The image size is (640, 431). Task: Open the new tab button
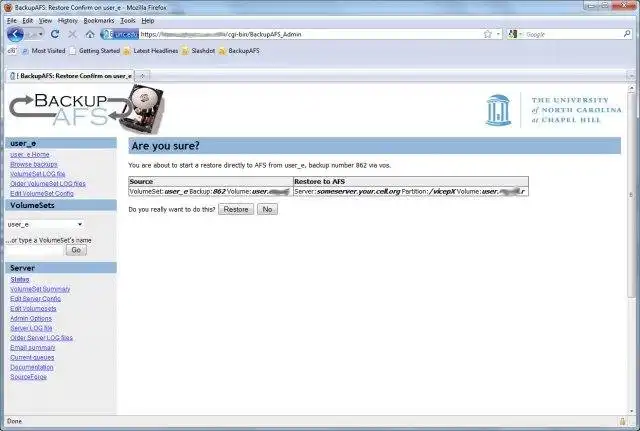point(142,76)
